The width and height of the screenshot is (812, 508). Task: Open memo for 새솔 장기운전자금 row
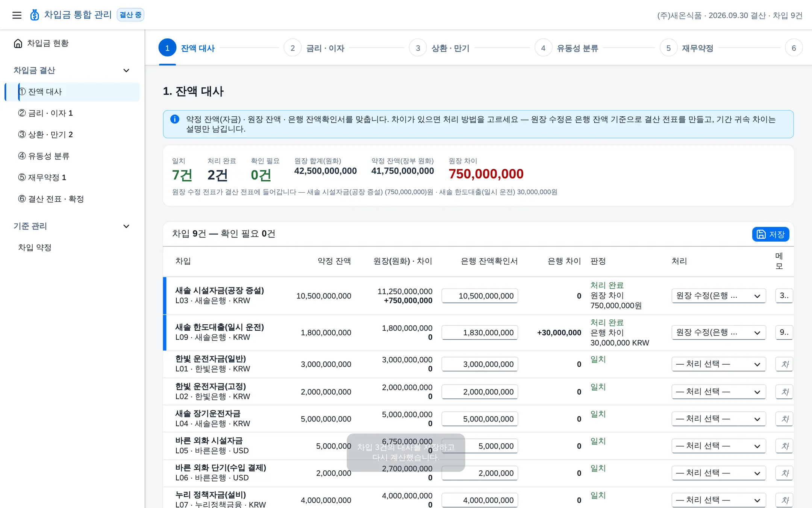click(x=784, y=419)
